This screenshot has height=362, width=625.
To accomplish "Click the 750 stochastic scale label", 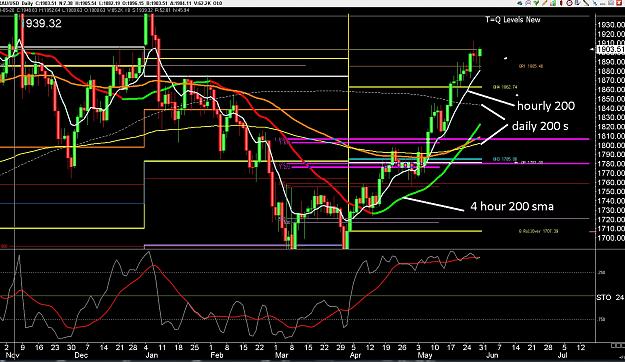I will point(601,319).
